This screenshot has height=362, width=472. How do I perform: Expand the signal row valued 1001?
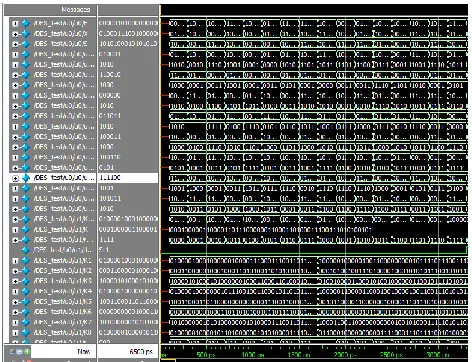point(15,189)
